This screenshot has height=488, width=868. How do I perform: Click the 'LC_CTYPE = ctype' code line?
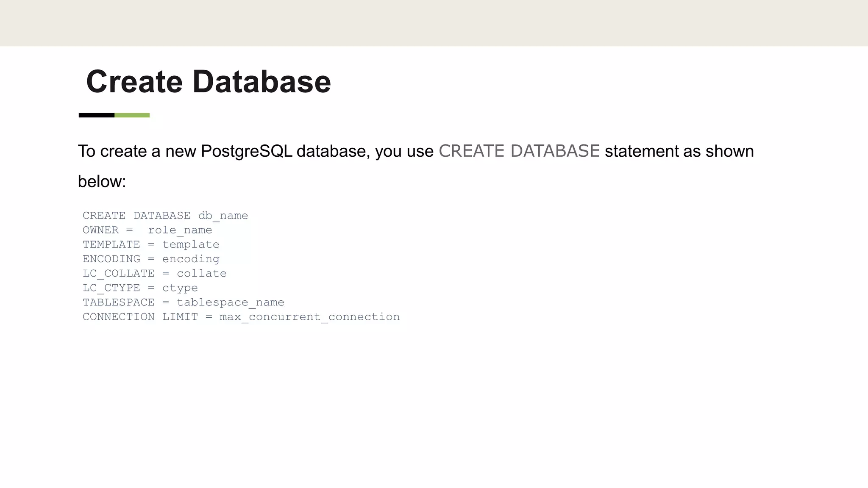(x=140, y=288)
